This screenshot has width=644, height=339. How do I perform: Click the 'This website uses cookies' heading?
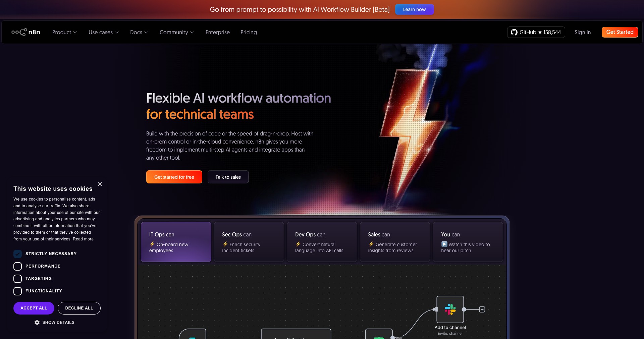tap(53, 189)
